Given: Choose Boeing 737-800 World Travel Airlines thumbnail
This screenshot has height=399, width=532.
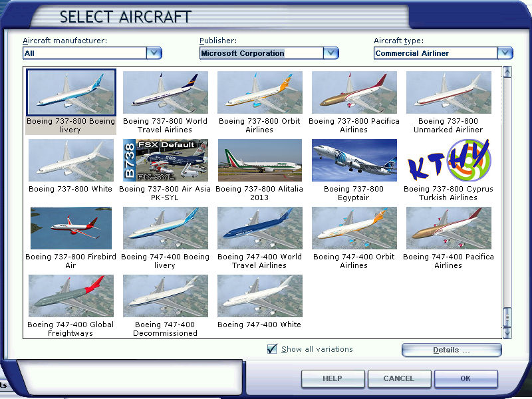Looking at the screenshot, I should pyautogui.click(x=165, y=92).
